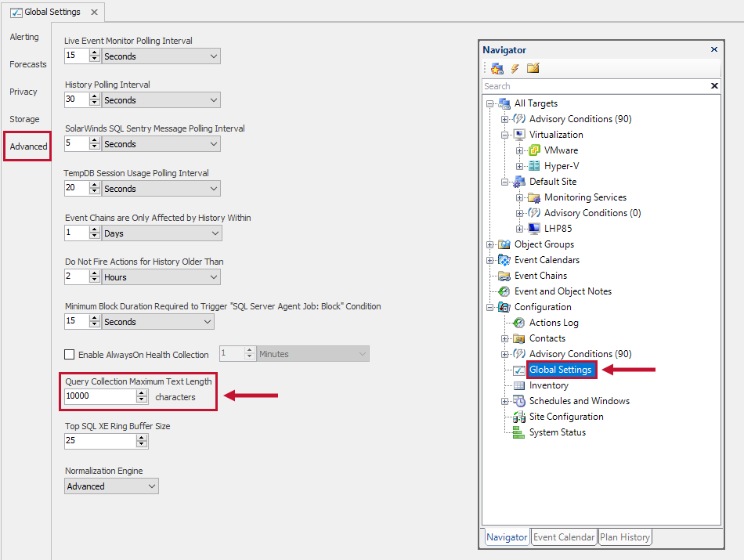Open the Forecasts settings page
Viewport: 744px width, 560px height.
(x=27, y=64)
